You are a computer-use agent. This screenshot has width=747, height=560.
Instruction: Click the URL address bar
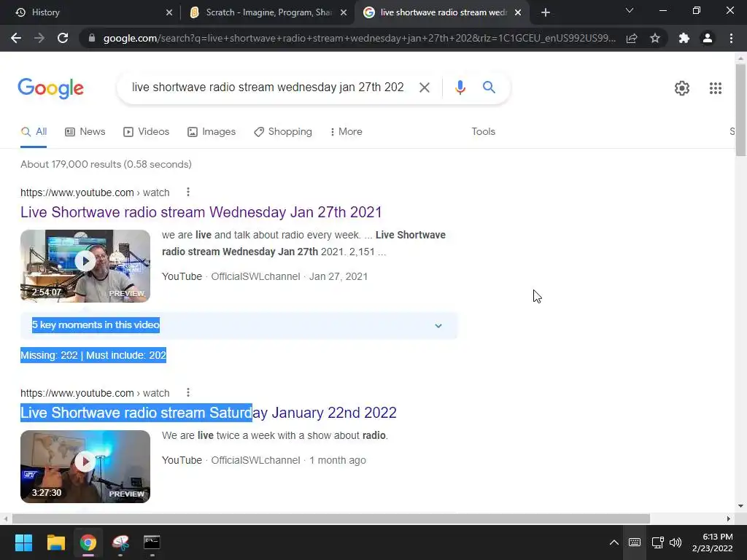pos(360,38)
